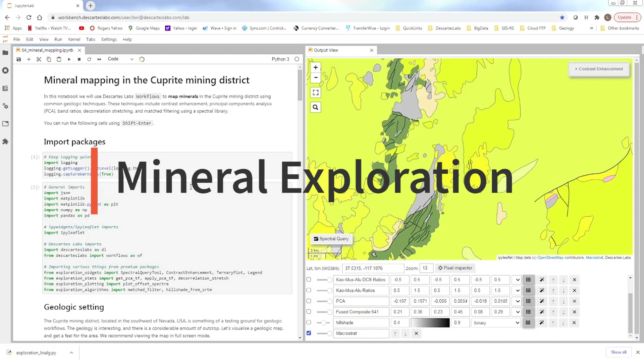
Task: Run the notebook cell with the Run icon
Action: (69, 59)
